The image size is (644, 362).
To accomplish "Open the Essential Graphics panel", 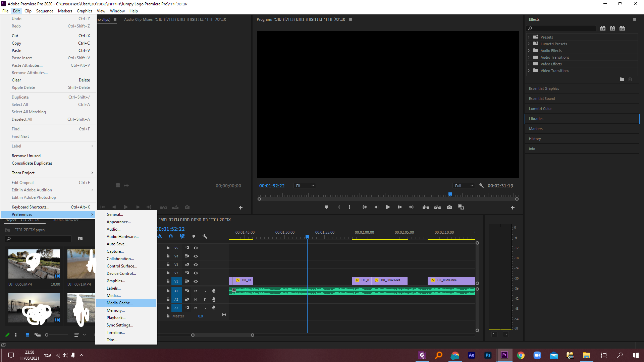I will pyautogui.click(x=544, y=88).
